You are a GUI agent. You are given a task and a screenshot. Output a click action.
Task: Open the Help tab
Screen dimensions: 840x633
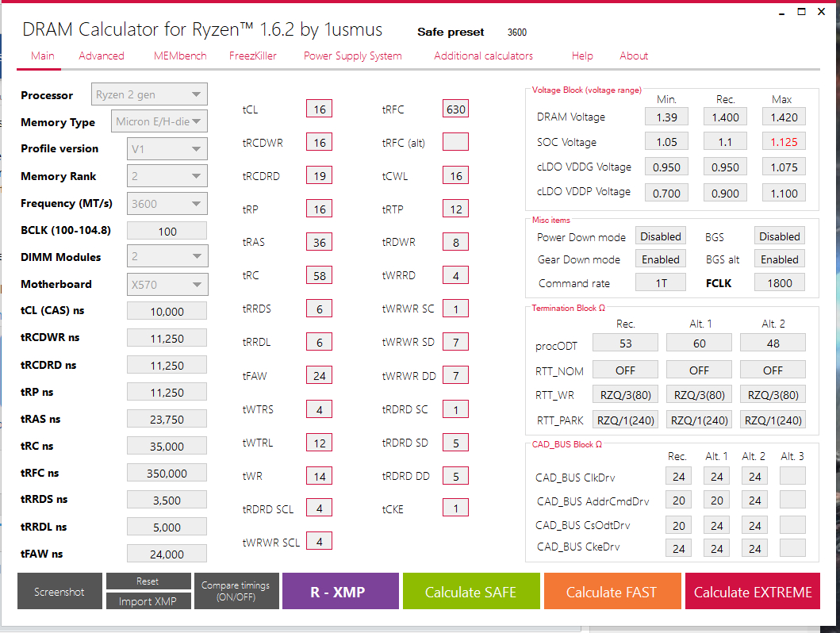(582, 56)
